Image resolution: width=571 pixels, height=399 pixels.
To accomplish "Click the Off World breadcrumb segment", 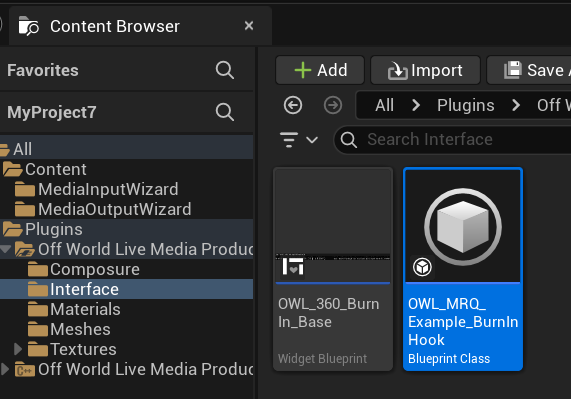I will (554, 105).
